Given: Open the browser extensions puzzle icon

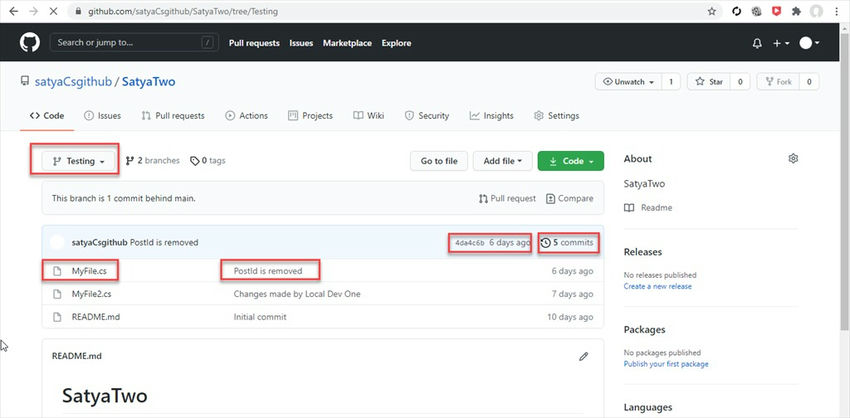Looking at the screenshot, I should 796,11.
